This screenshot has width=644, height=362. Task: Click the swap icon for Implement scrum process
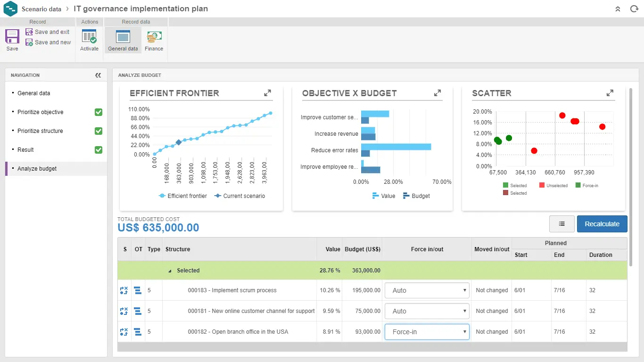tap(124, 290)
